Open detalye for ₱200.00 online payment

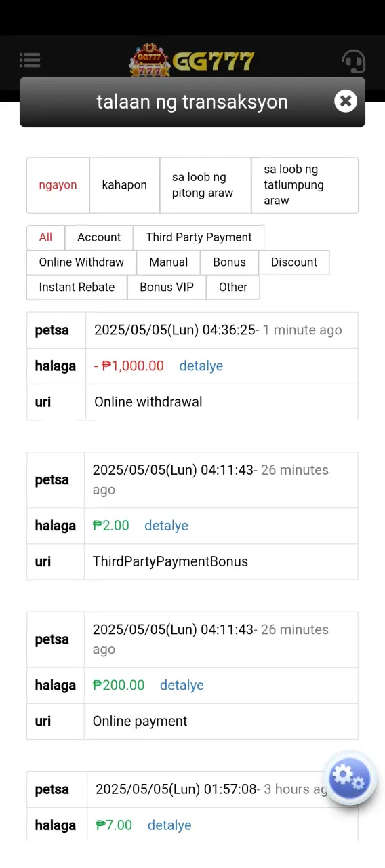tap(182, 685)
